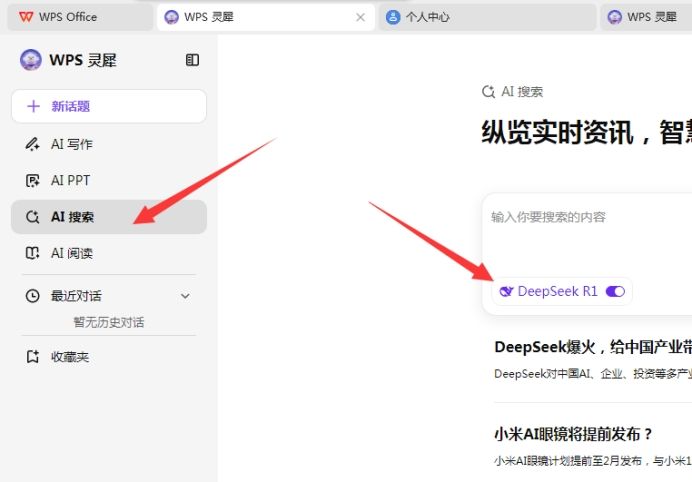
Task: Click the AI 搜索 magnifier icon in sidebar
Action: [x=32, y=217]
